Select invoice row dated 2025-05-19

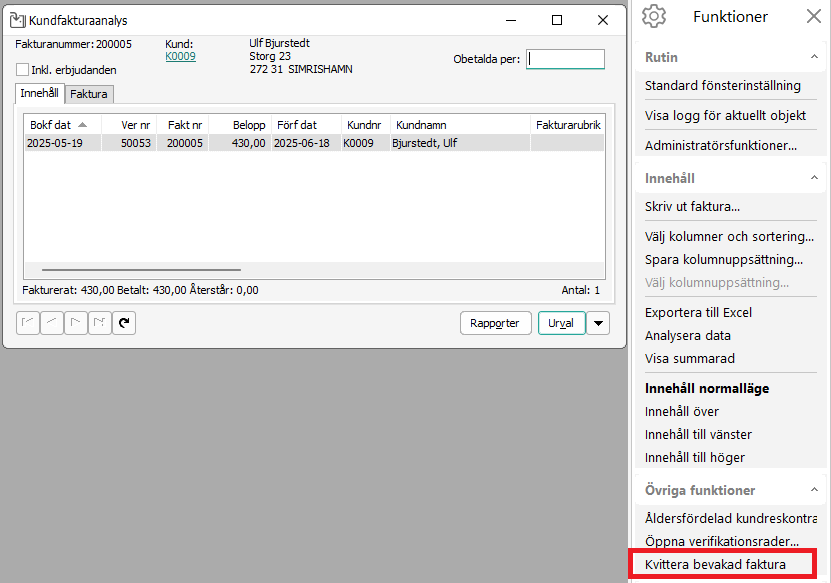pos(314,143)
